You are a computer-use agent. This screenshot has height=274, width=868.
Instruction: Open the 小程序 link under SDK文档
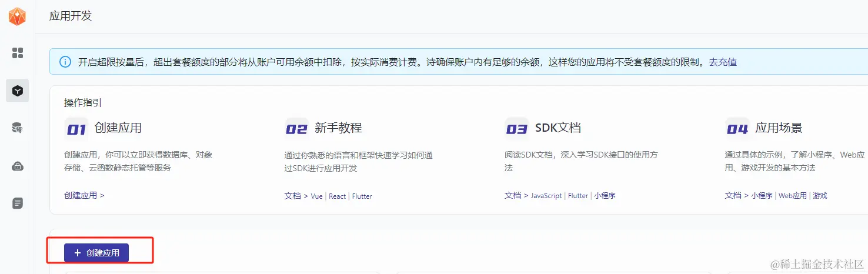[x=605, y=196]
